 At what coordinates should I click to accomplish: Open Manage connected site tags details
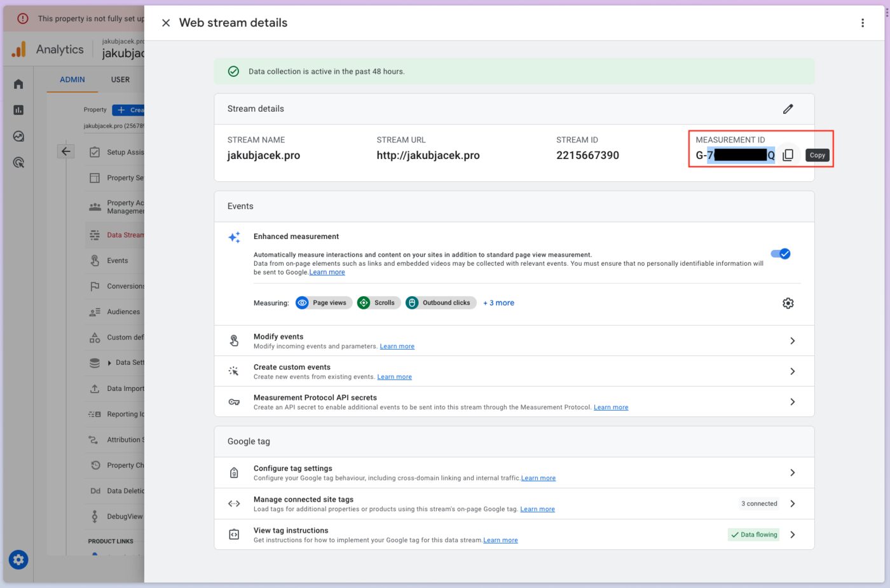coord(792,503)
